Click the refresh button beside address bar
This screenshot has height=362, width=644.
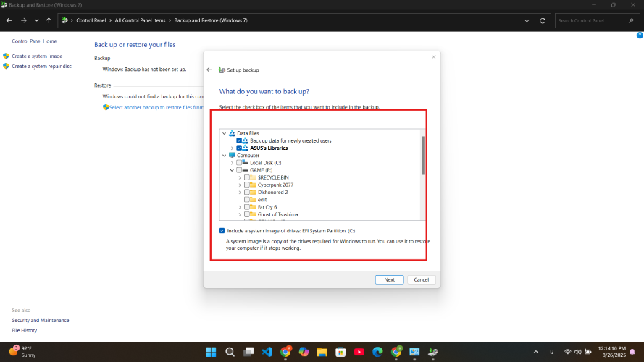[543, 20]
